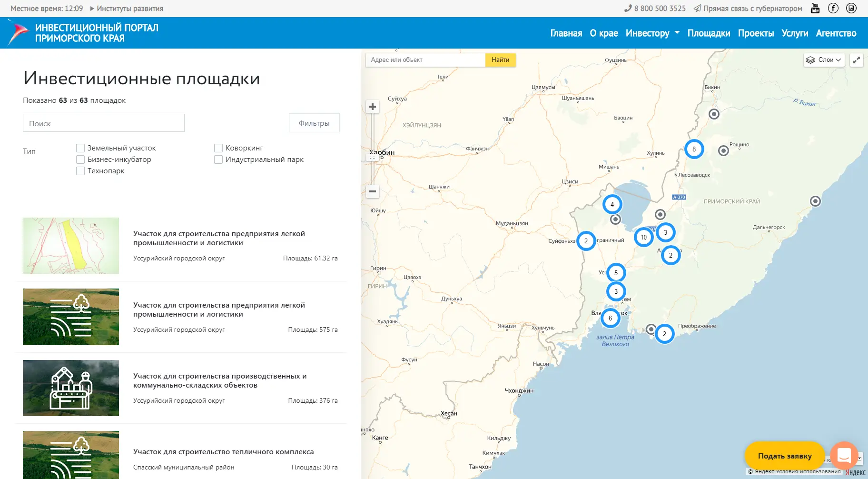Open Услуги menu item
The height and width of the screenshot is (479, 868).
(x=795, y=33)
